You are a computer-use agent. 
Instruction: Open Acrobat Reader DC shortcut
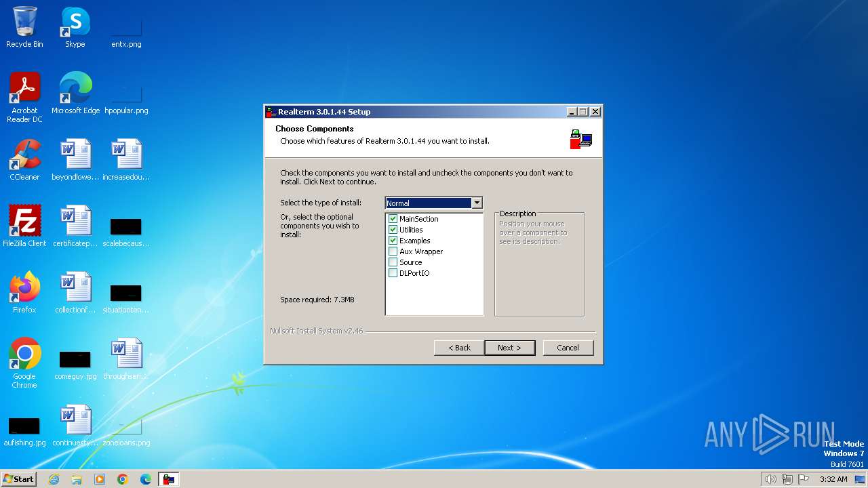click(x=24, y=97)
